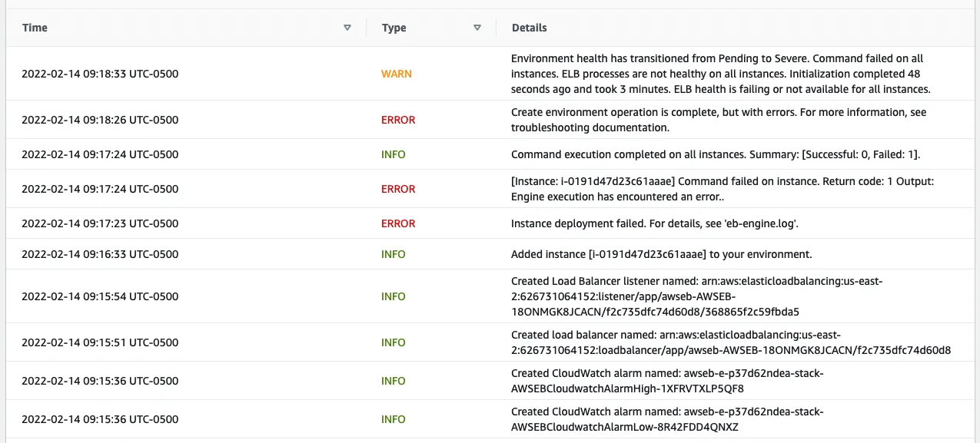Screen dimensions: 980x443
Task: Click the Type column sort arrow
Action: click(477, 28)
